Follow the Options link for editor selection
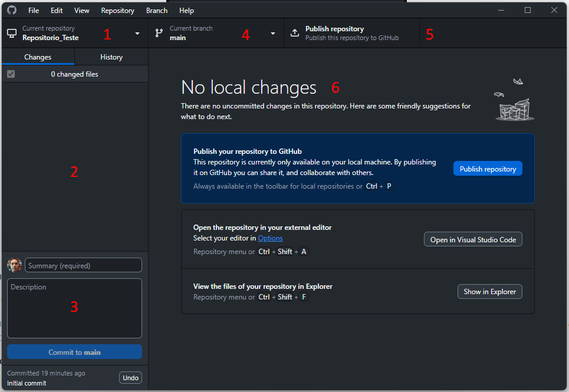The image size is (569, 392). coord(270,238)
